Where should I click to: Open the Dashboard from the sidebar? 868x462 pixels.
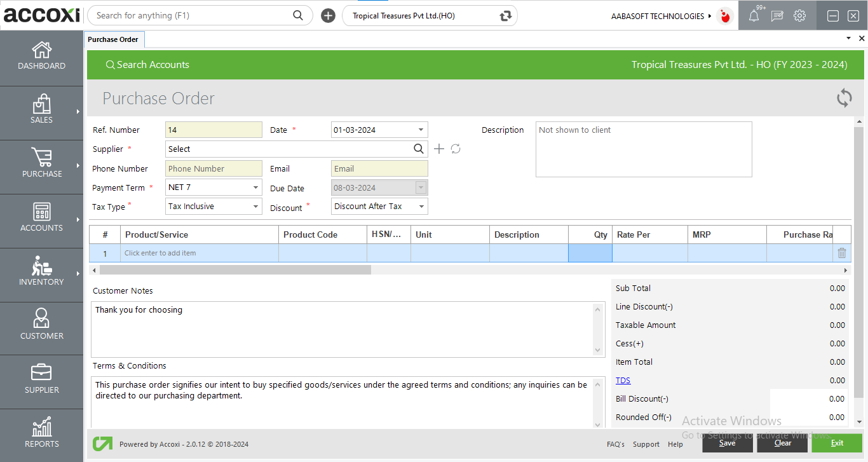[x=41, y=56]
